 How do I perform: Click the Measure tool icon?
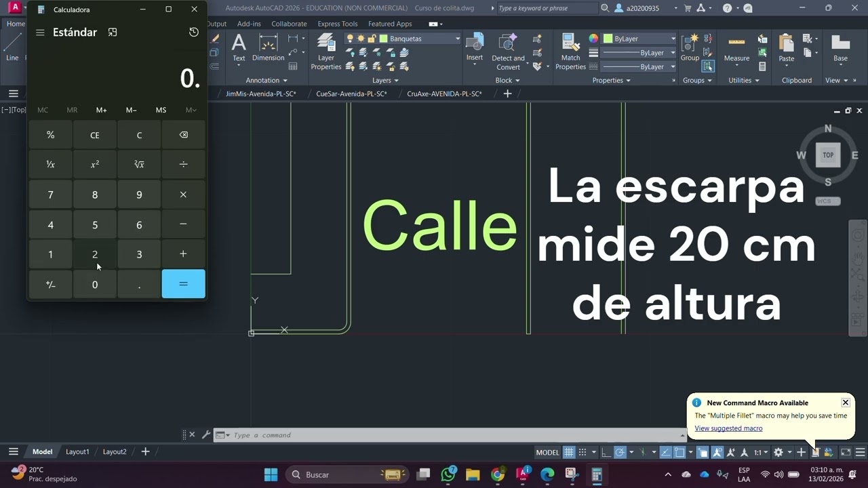736,43
